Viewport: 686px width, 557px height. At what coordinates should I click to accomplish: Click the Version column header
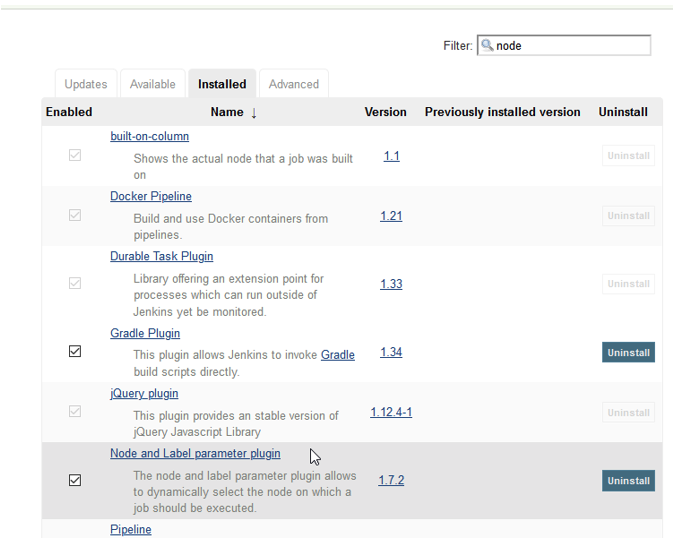pyautogui.click(x=385, y=112)
